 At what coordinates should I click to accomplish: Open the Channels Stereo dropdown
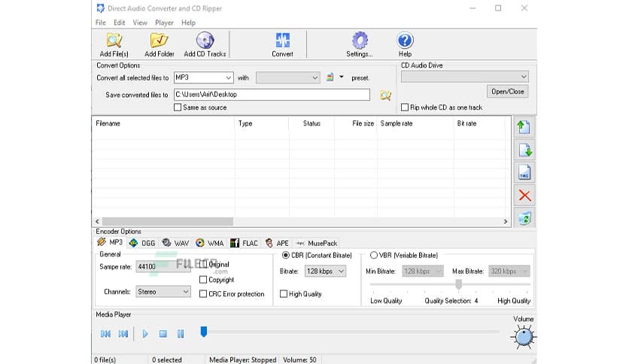[x=163, y=292]
